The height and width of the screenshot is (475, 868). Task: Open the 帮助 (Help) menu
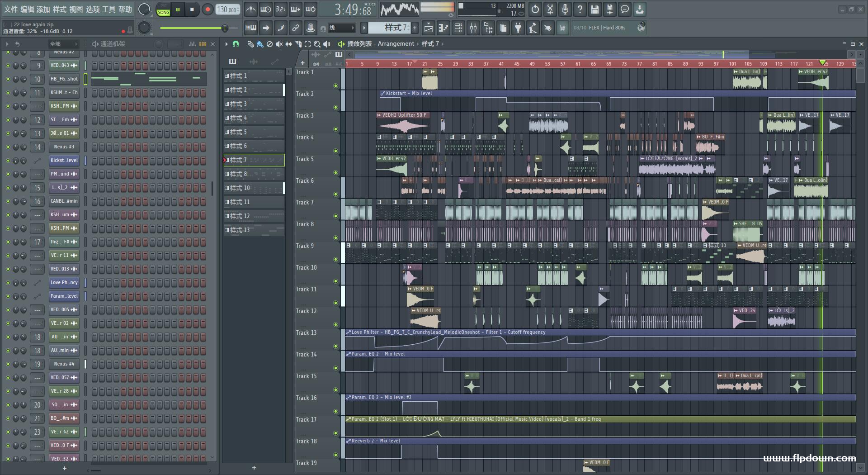point(125,9)
